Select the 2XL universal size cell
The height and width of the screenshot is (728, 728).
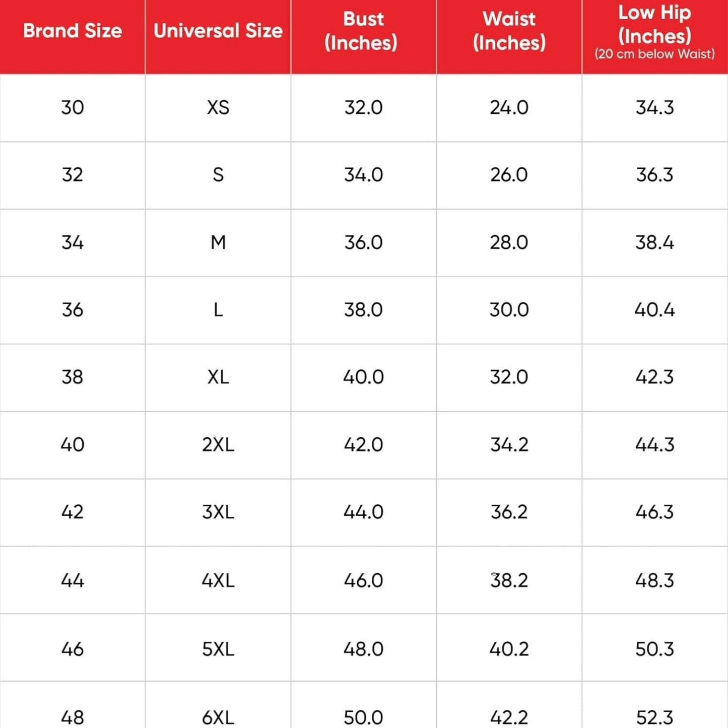click(218, 445)
